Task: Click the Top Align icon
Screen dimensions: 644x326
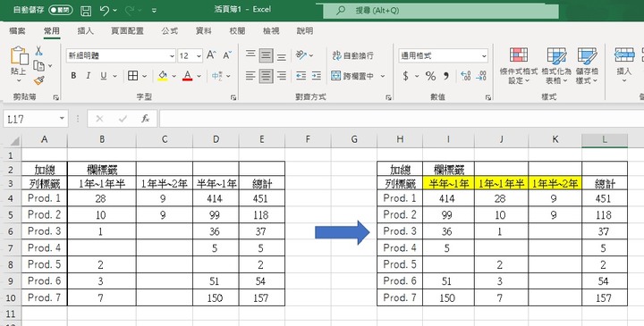Action: pyautogui.click(x=250, y=55)
